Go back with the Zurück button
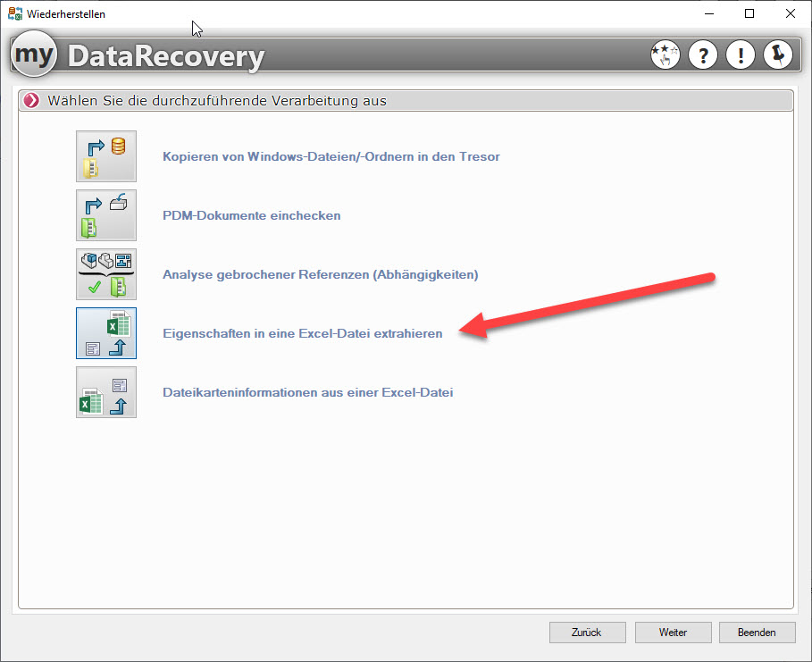This screenshot has width=812, height=662. coord(587,633)
